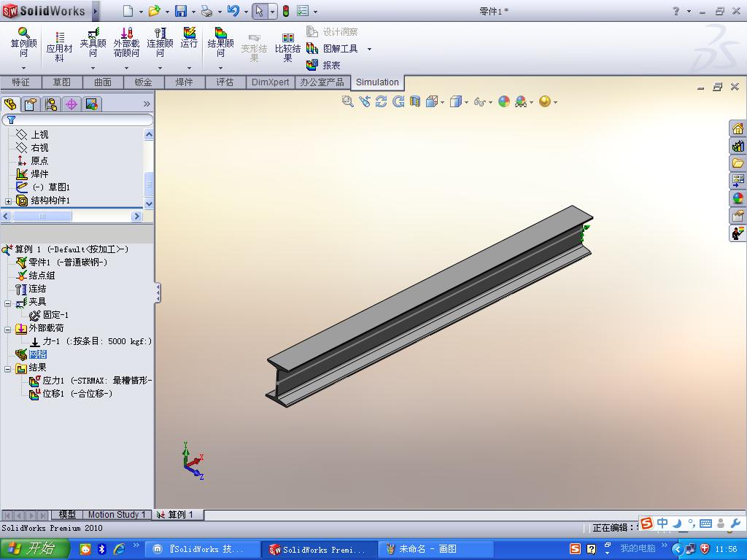The width and height of the screenshot is (747, 560).
Task: Click feature tree vertical scrollbar down arrow
Action: [149, 204]
